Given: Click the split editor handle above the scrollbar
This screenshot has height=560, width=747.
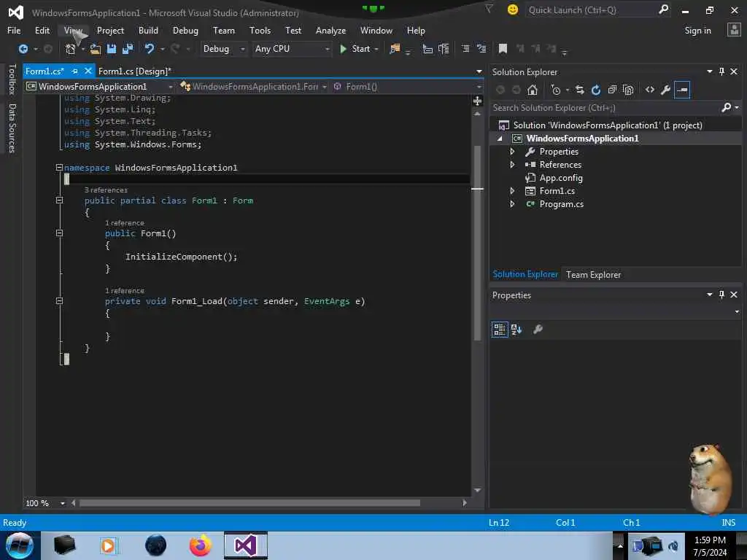Looking at the screenshot, I should click(477, 101).
